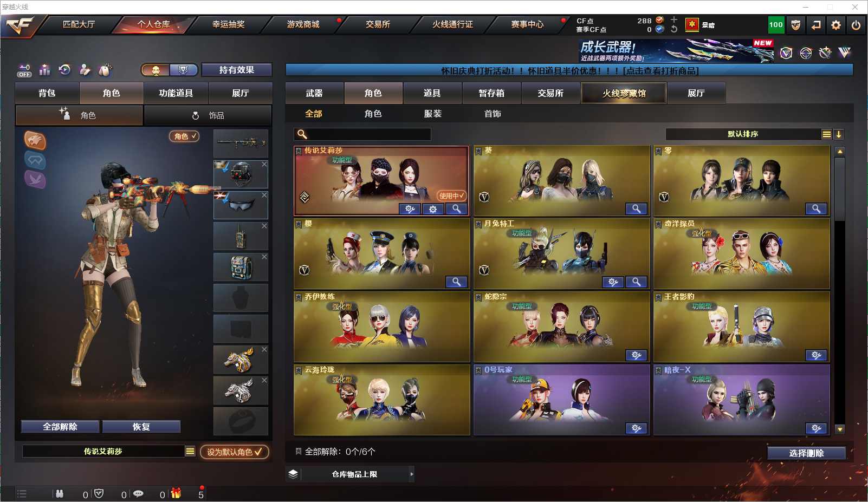The image size is (868, 502).
Task: Click the eagle emblem icon beside character preview
Action: pos(35,141)
